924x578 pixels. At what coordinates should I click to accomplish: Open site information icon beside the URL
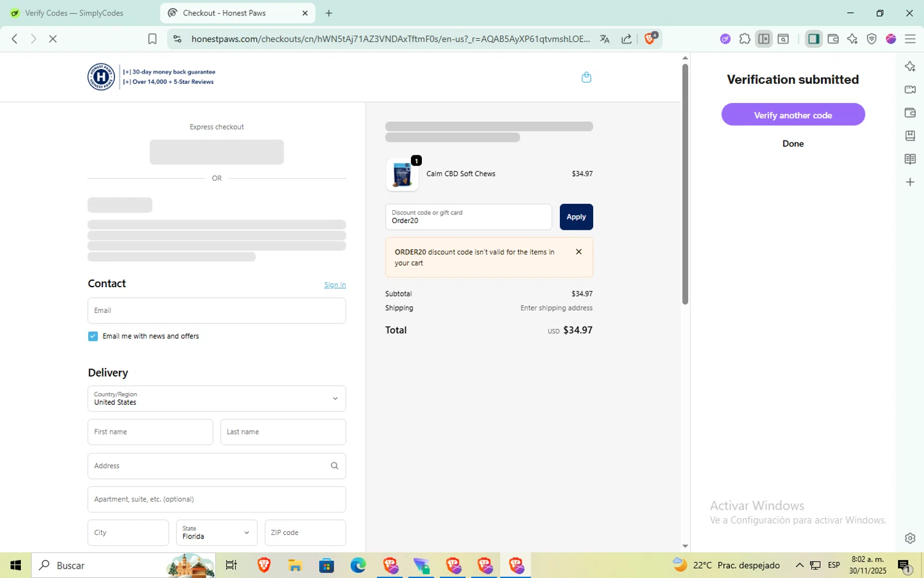coord(177,39)
